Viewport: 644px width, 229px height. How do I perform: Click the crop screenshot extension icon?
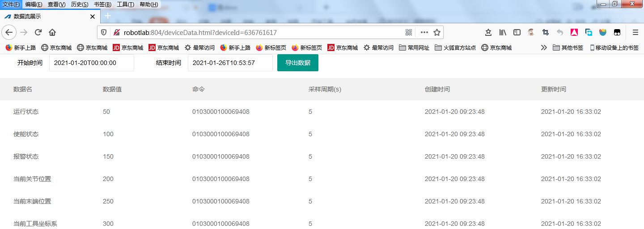(x=545, y=32)
